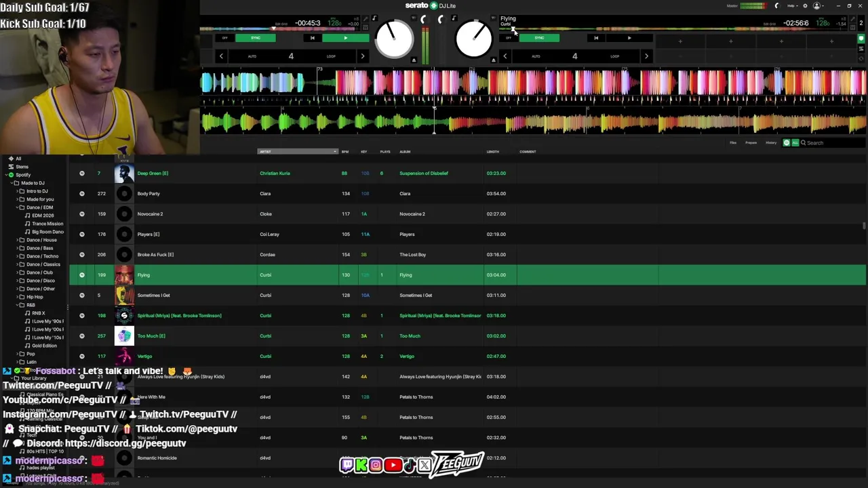868x488 pixels.
Task: Sort library by ARTIST column
Action: [298, 152]
